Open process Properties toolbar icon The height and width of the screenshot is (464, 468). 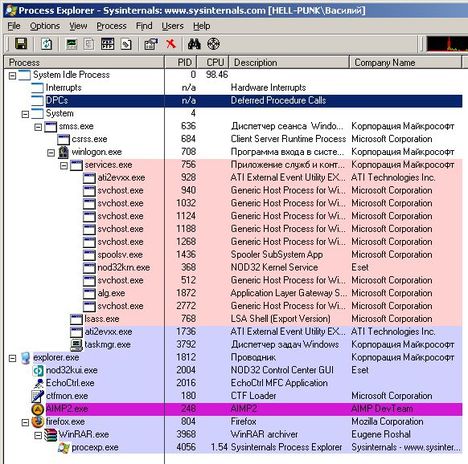151,44
